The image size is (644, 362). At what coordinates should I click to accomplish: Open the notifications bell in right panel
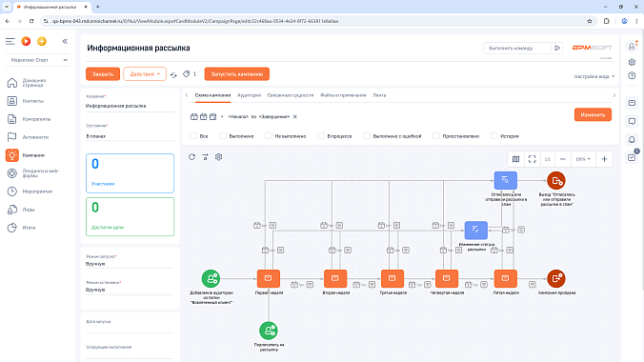tap(632, 140)
